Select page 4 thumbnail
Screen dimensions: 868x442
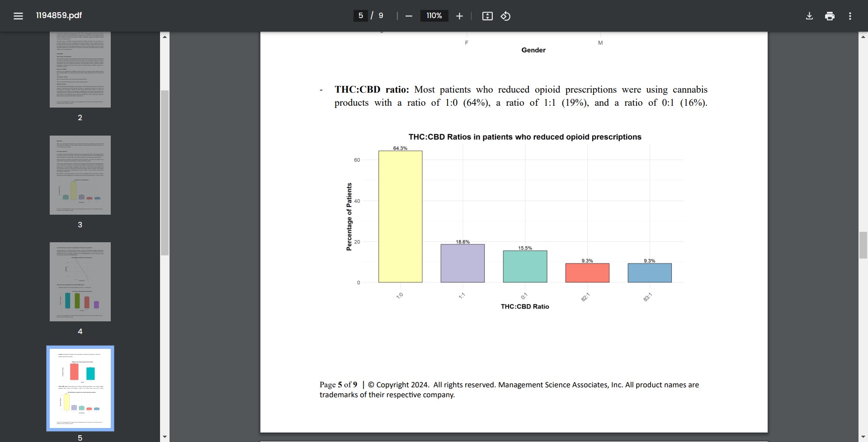click(x=80, y=282)
